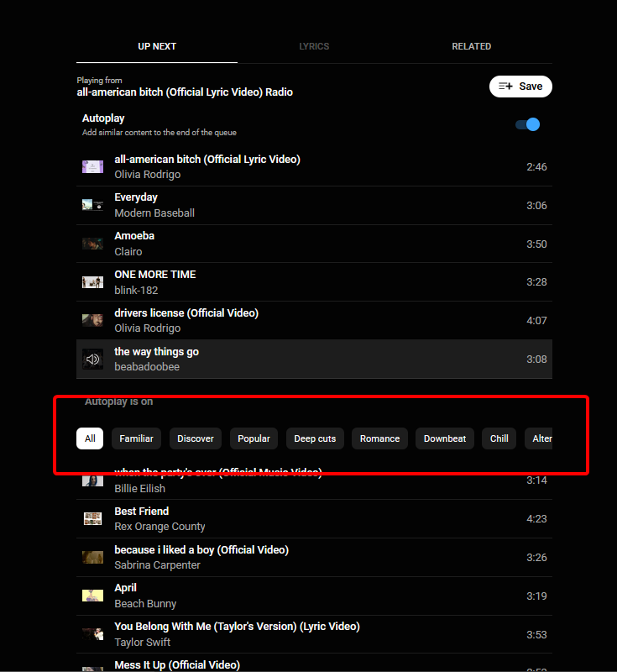Choose the Chill filter chip
The width and height of the screenshot is (617, 672).
pos(499,438)
